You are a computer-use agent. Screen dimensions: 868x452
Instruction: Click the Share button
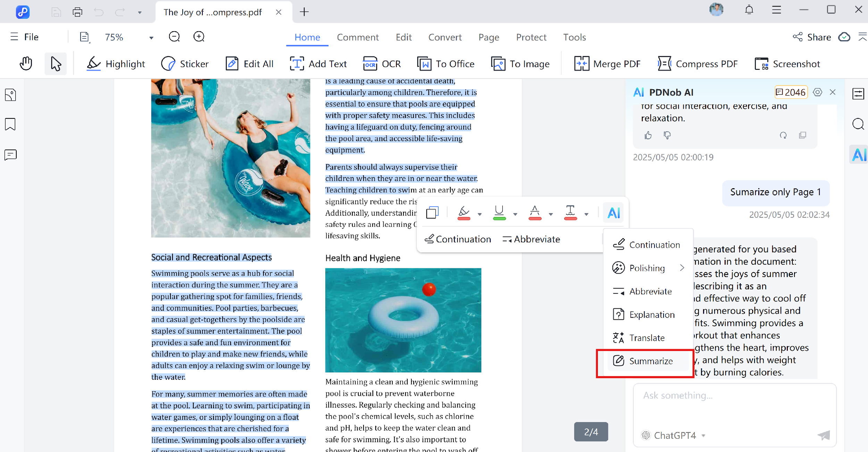tap(812, 37)
